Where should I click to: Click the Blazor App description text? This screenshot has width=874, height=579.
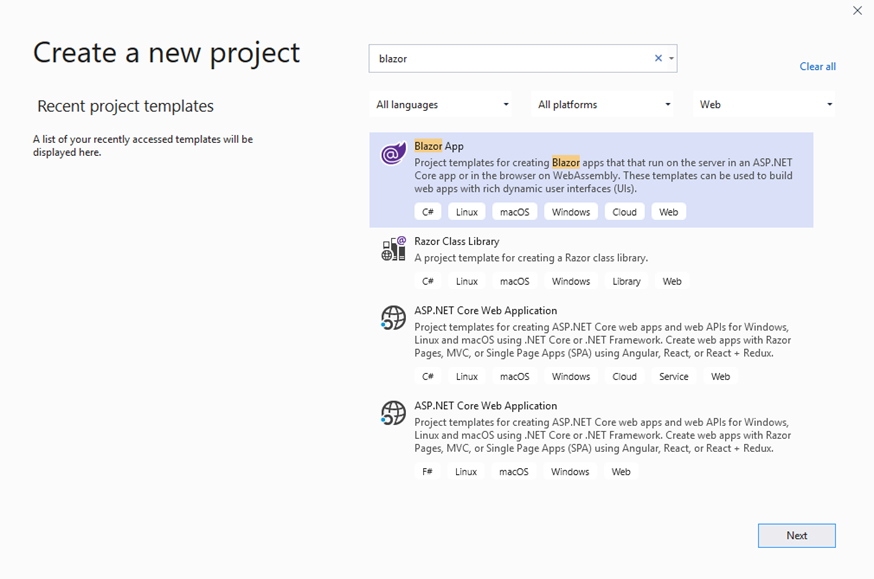tap(603, 176)
